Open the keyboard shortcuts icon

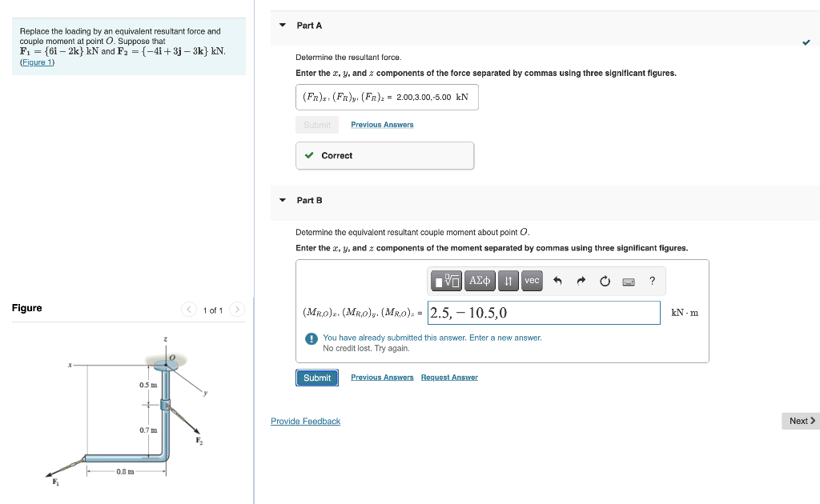coord(629,282)
